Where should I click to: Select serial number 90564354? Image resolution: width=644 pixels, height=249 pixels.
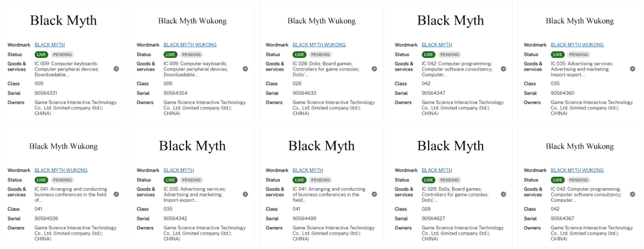pos(175,93)
